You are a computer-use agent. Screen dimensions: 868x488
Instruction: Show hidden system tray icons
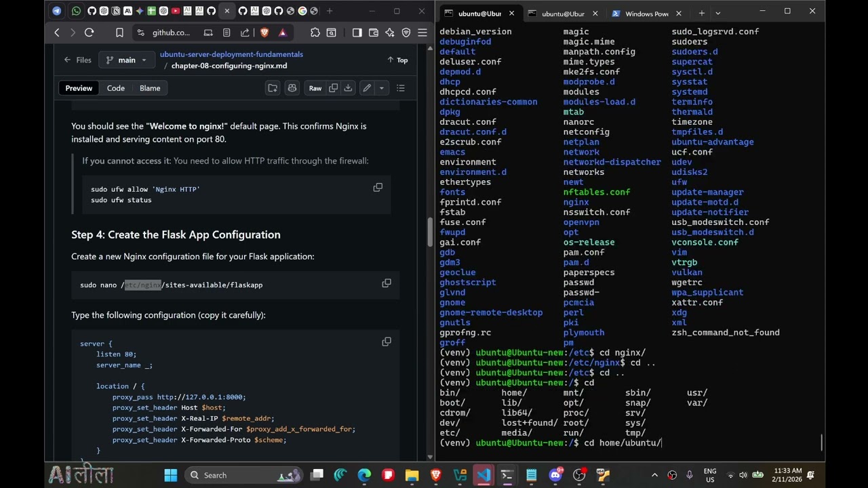tap(654, 475)
